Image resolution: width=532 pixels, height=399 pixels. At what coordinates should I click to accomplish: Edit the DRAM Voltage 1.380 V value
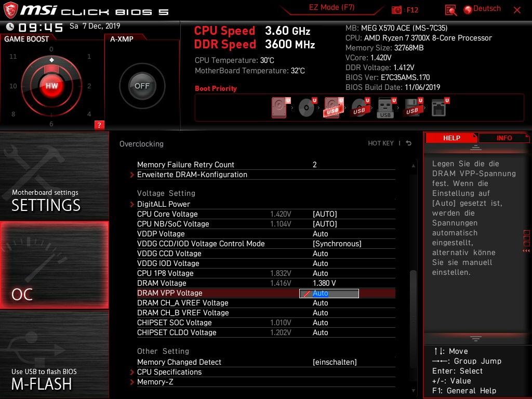coord(324,283)
